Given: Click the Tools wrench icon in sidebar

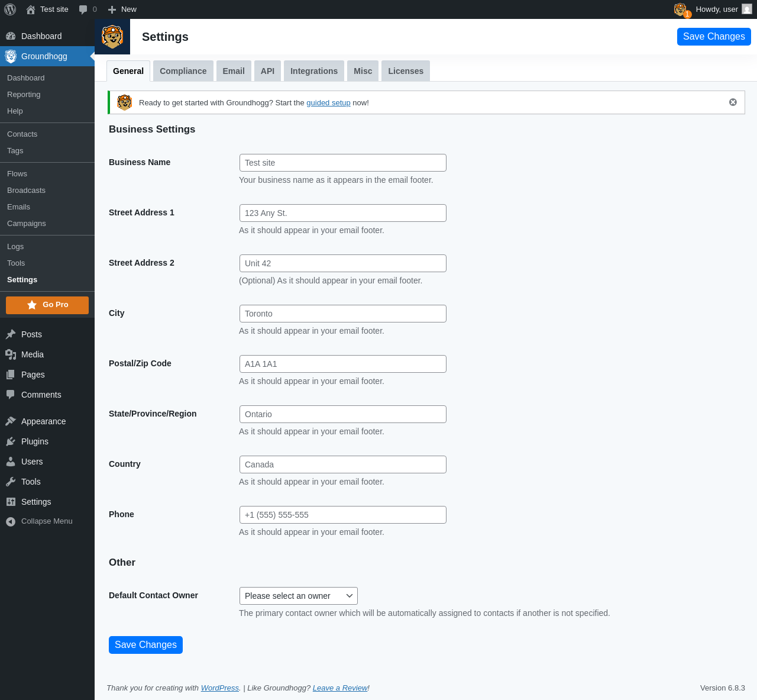Looking at the screenshot, I should point(11,482).
